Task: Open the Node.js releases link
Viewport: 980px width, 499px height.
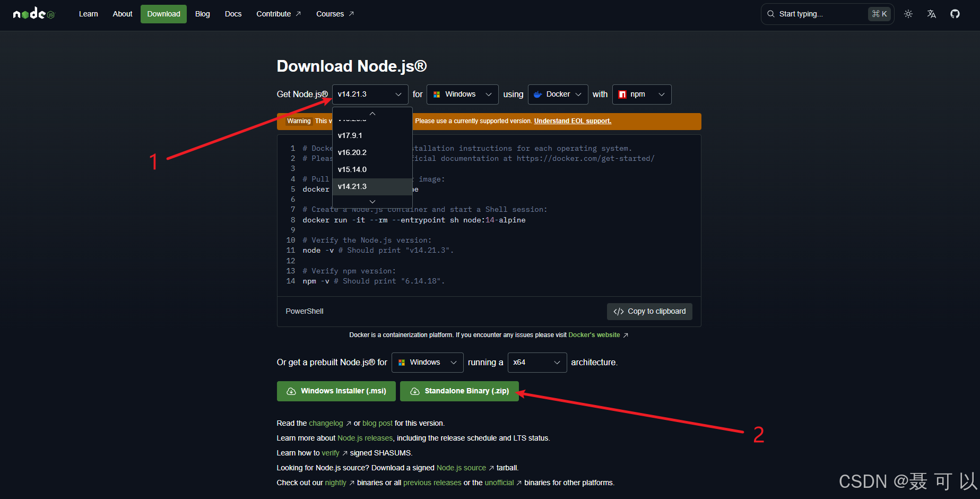Action: pyautogui.click(x=365, y=438)
